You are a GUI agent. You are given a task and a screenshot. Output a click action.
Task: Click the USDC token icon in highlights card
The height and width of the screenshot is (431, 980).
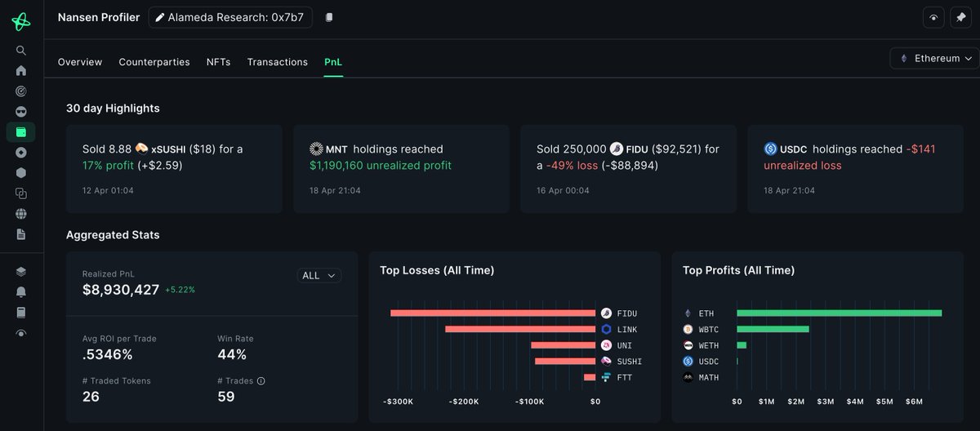coord(770,149)
